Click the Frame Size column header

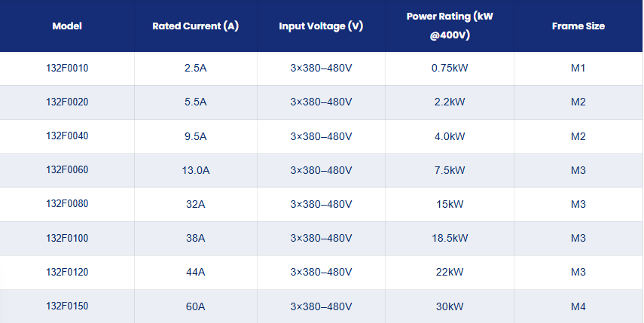click(578, 26)
